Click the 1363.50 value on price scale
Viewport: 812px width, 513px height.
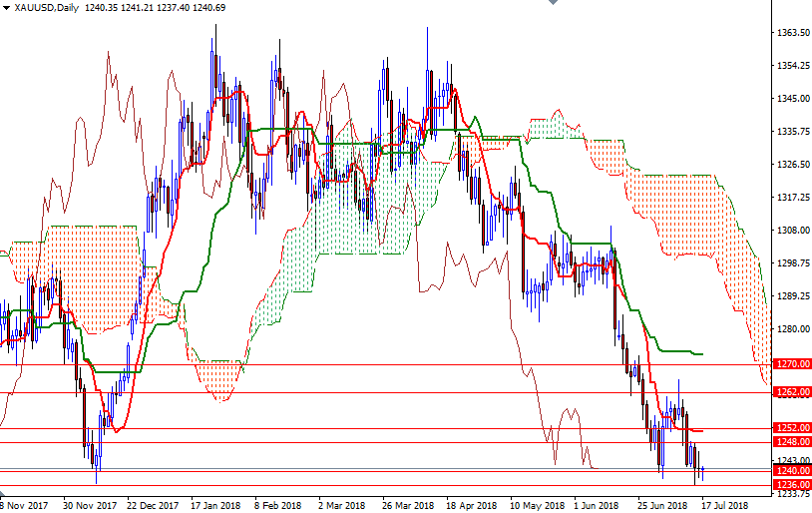[x=792, y=33]
